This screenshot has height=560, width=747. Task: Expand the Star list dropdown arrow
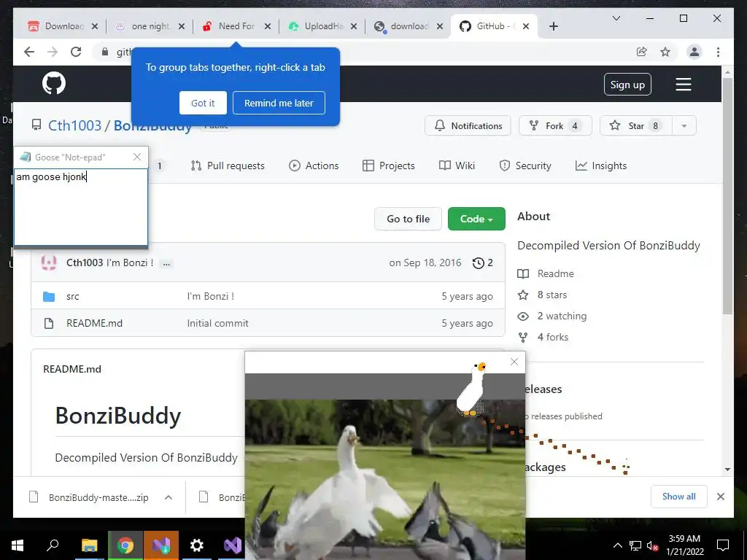pyautogui.click(x=684, y=125)
